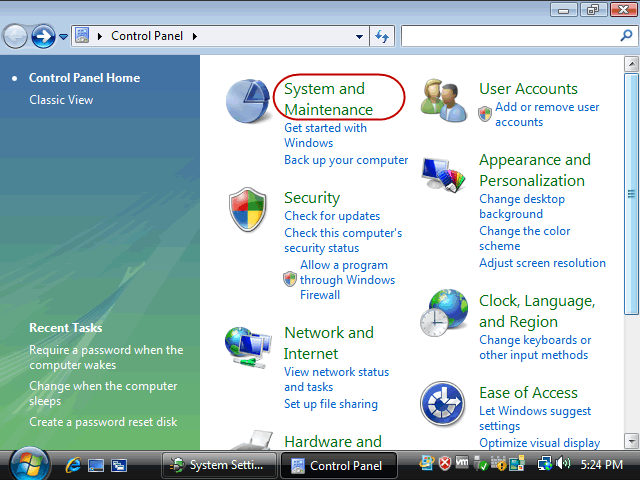Expand the arrow after Control Panel in breadcrumb
640x480 pixels.
195,36
